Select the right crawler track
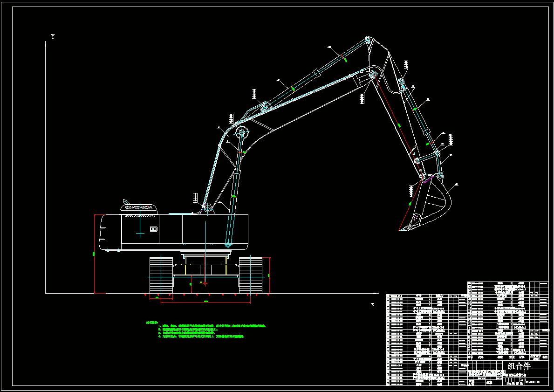This screenshot has width=554, height=392. [251, 275]
